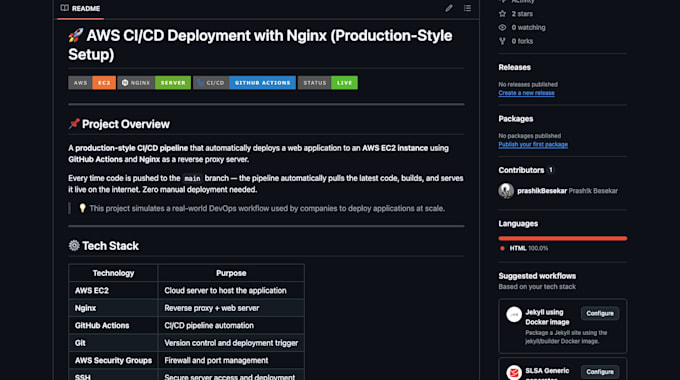Click 'CI/CD pipeline automation' cell
This screenshot has width=680, height=380.
click(x=231, y=325)
